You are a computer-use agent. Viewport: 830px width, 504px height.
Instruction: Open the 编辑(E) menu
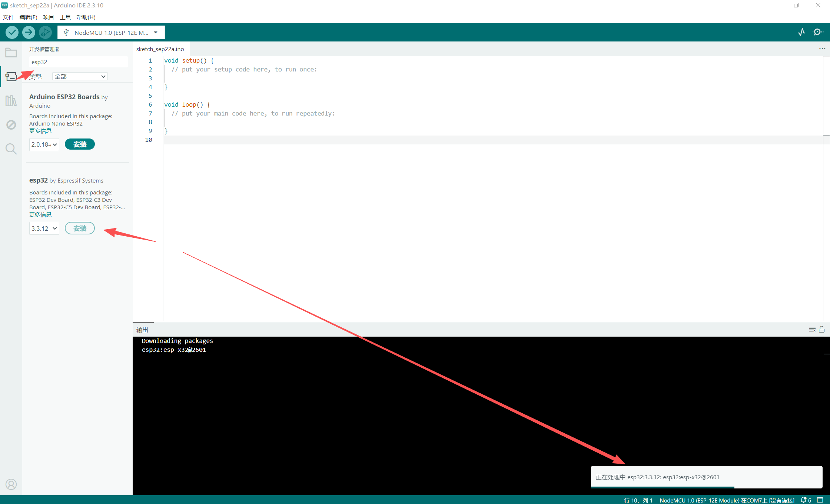coord(28,17)
